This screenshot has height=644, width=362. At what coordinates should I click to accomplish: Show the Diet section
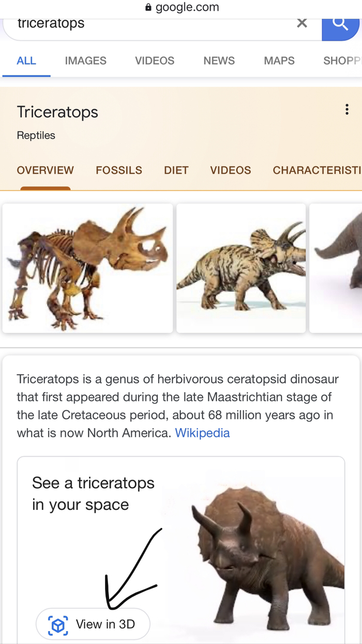pyautogui.click(x=176, y=170)
